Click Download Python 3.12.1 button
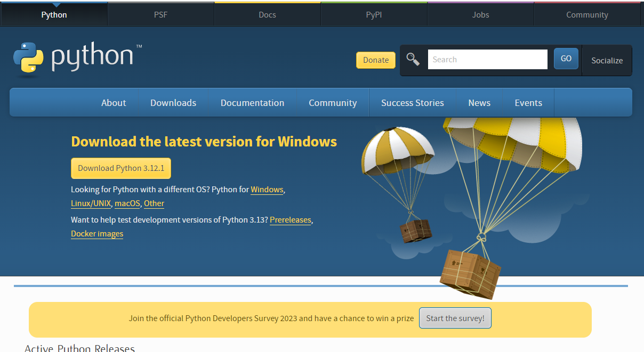The height and width of the screenshot is (352, 644). point(121,168)
